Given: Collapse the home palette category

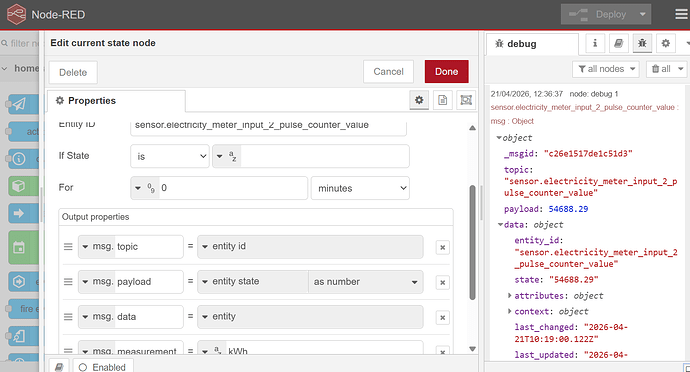Looking at the screenshot, I should pyautogui.click(x=20, y=69).
